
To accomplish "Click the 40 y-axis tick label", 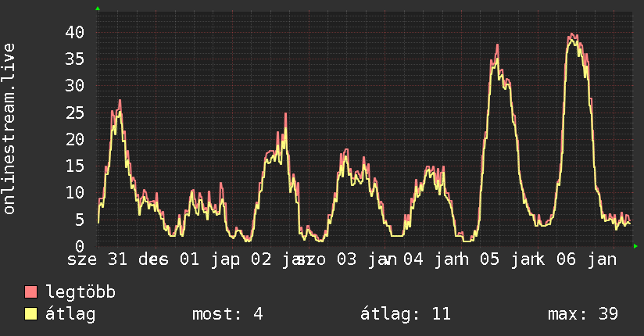I will (x=75, y=32).
